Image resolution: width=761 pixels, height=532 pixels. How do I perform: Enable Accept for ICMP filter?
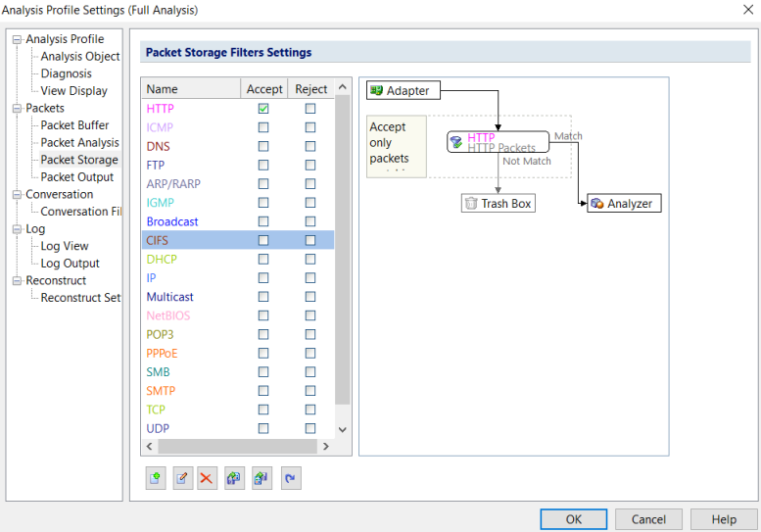point(263,127)
